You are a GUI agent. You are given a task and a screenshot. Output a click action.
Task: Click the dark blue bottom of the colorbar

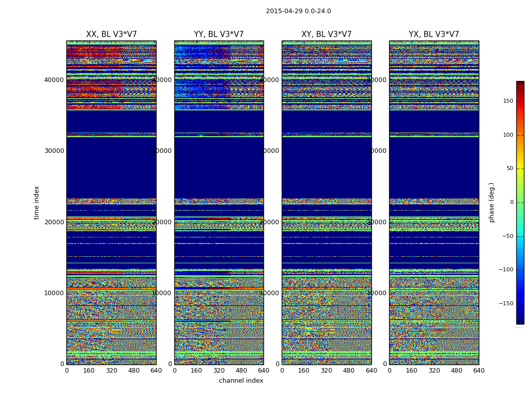(x=520, y=320)
